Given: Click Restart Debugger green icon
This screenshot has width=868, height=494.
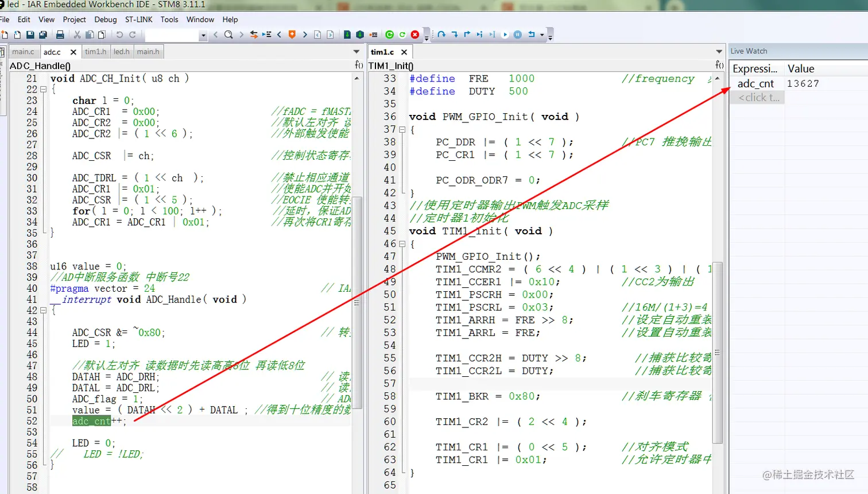Looking at the screenshot, I should point(402,34).
